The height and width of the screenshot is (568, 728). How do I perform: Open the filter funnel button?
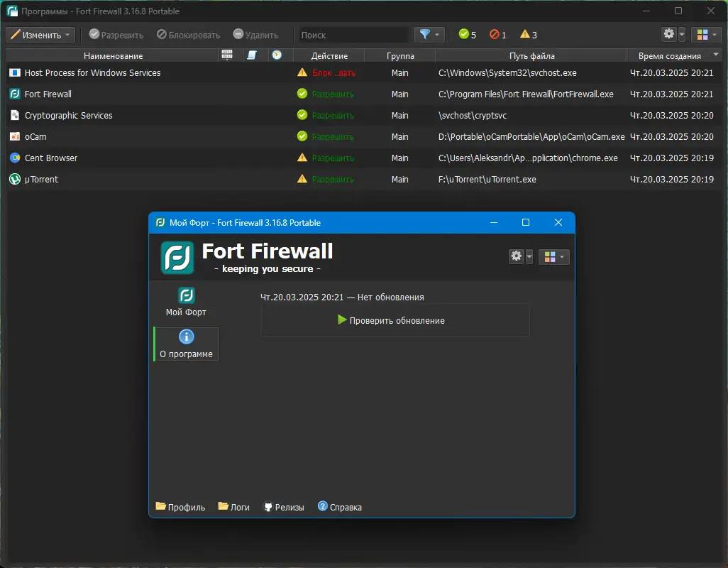point(425,35)
